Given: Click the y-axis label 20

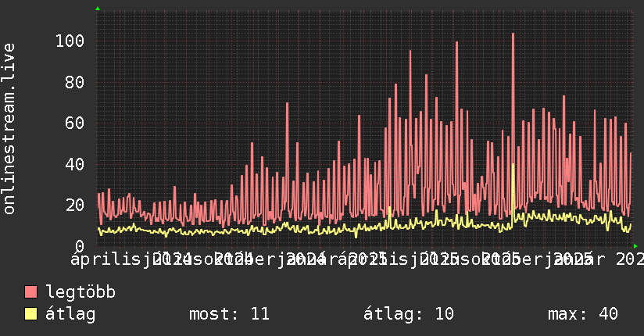Looking at the screenshot, I should tap(75, 205).
